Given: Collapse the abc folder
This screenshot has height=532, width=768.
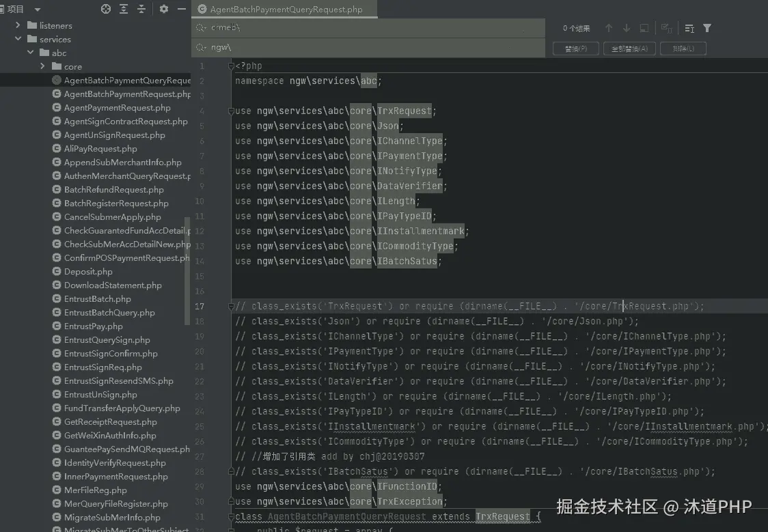Looking at the screenshot, I should click(30, 53).
